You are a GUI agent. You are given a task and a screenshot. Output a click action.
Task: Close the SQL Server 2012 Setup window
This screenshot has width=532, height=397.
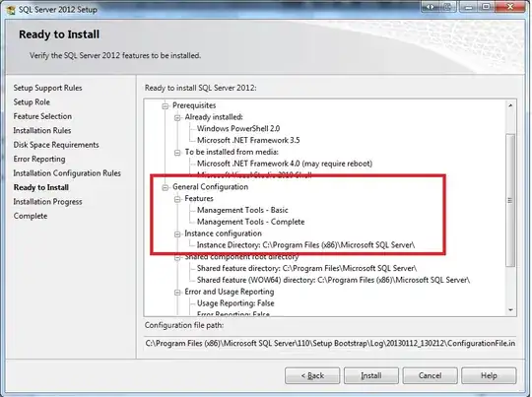(510, 7)
